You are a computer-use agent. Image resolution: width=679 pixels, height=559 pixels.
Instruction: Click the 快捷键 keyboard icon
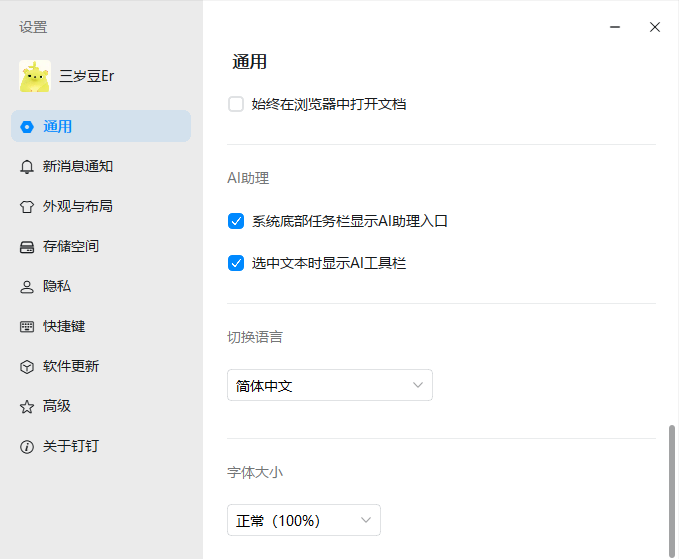27,327
